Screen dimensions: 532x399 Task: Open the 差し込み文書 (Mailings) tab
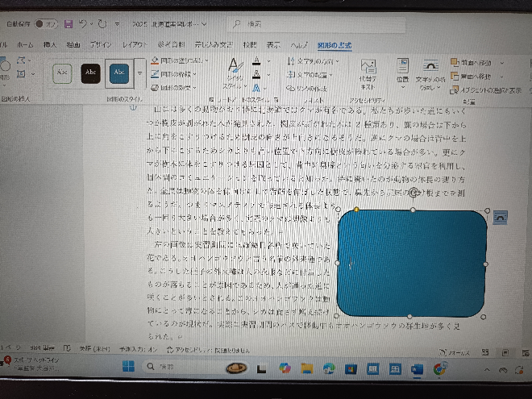click(214, 45)
